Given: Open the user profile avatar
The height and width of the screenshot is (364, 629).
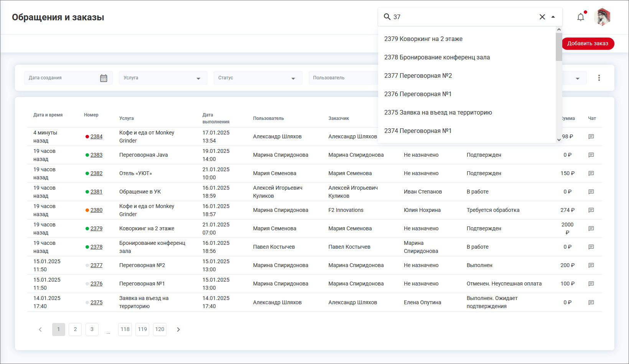Looking at the screenshot, I should 602,17.
